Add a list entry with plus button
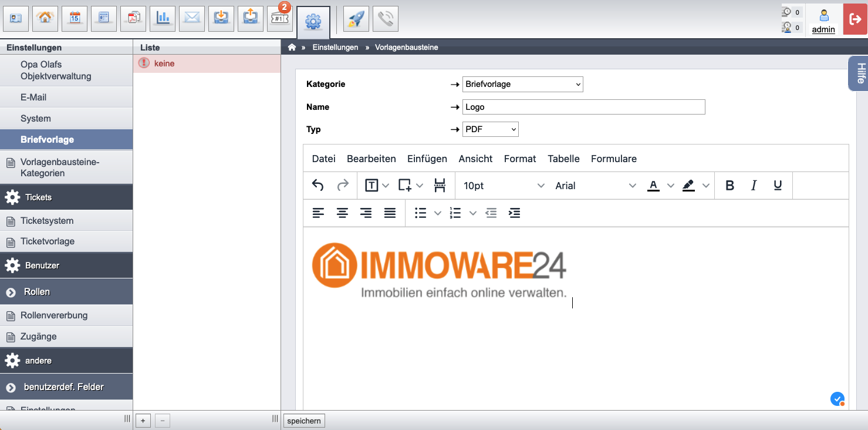This screenshot has height=430, width=868. click(143, 421)
